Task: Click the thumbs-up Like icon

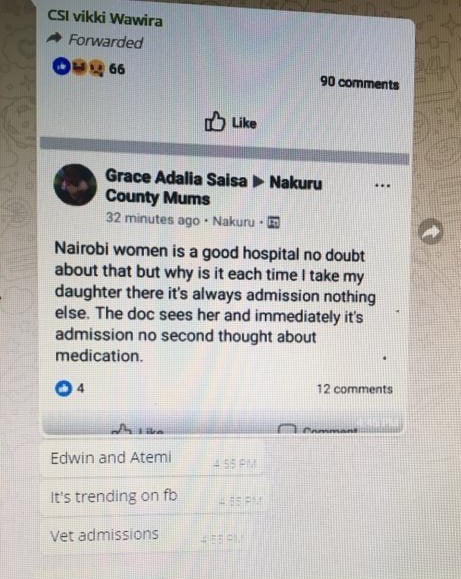Action: 215,121
